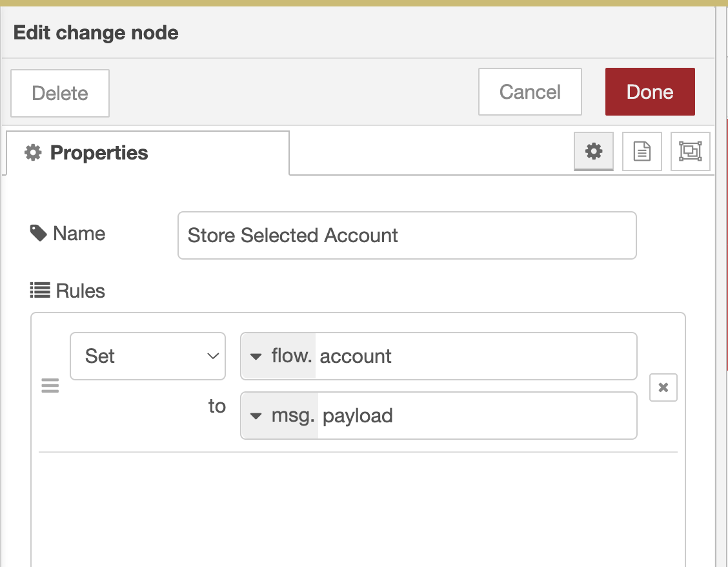
Task: Click the Delete button
Action: pyautogui.click(x=60, y=93)
